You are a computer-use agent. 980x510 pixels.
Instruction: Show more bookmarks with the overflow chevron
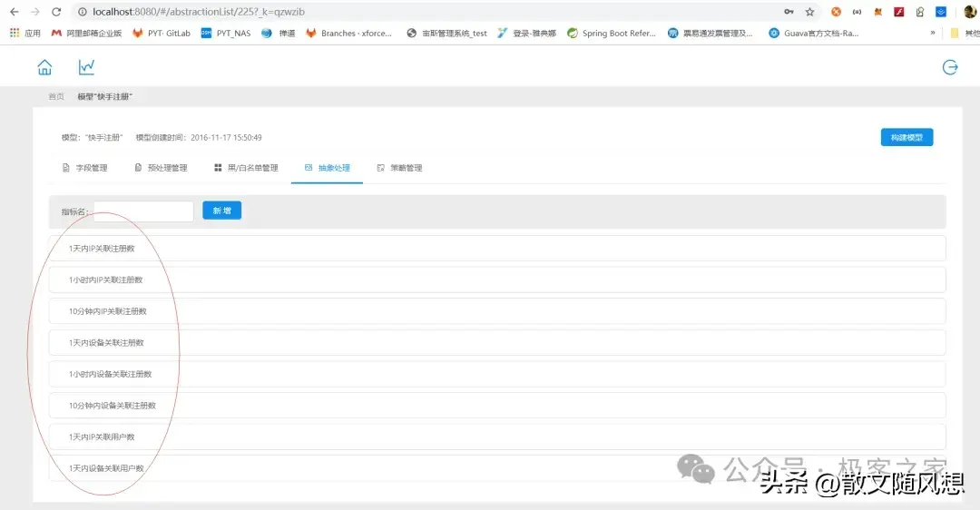pos(933,33)
